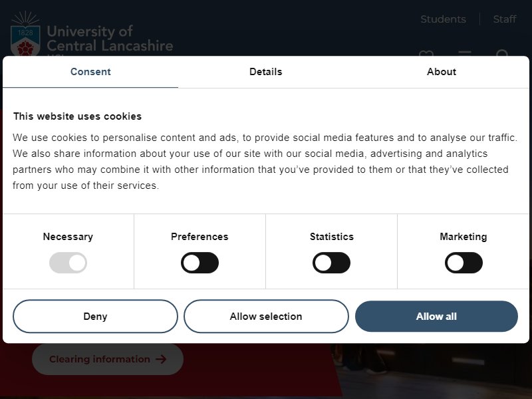532x399 pixels.
Task: Open the hamburger menu icon in header
Action: coord(465,53)
